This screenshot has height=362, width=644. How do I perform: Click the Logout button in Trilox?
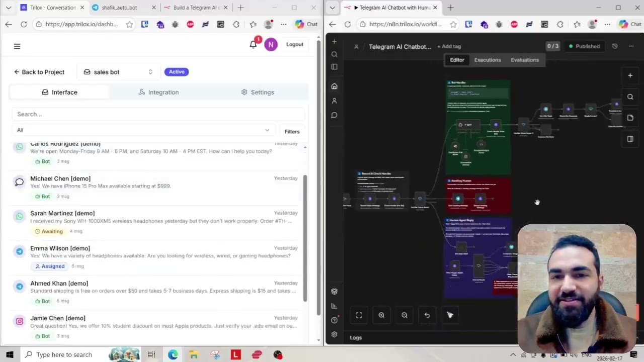click(295, 44)
